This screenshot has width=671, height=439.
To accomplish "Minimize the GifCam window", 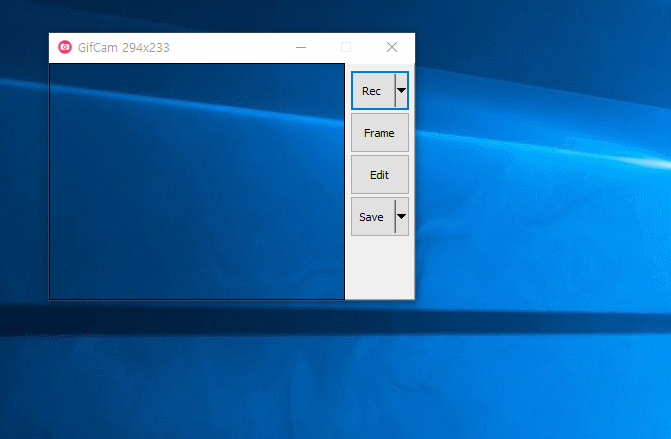I will 301,47.
